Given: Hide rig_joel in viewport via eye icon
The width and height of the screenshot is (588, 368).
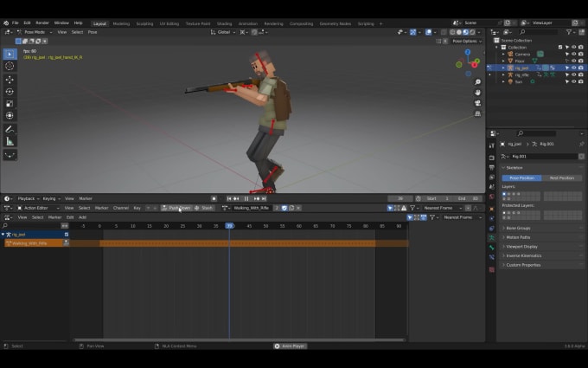Looking at the screenshot, I should click(x=574, y=68).
